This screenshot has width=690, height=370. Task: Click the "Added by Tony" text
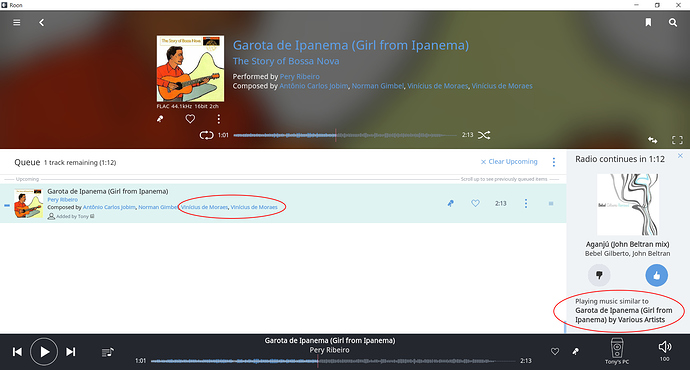(x=72, y=216)
